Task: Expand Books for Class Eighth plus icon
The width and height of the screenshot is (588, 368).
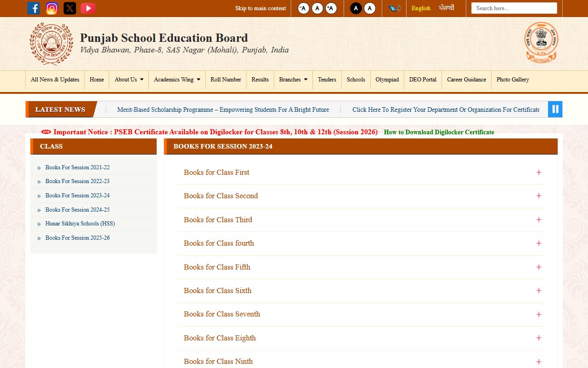Action: (539, 338)
